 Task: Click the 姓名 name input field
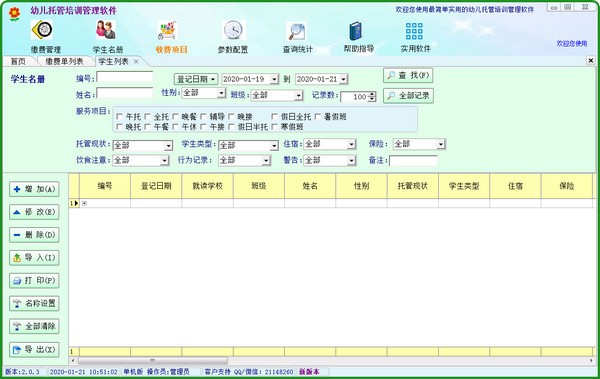[125, 93]
